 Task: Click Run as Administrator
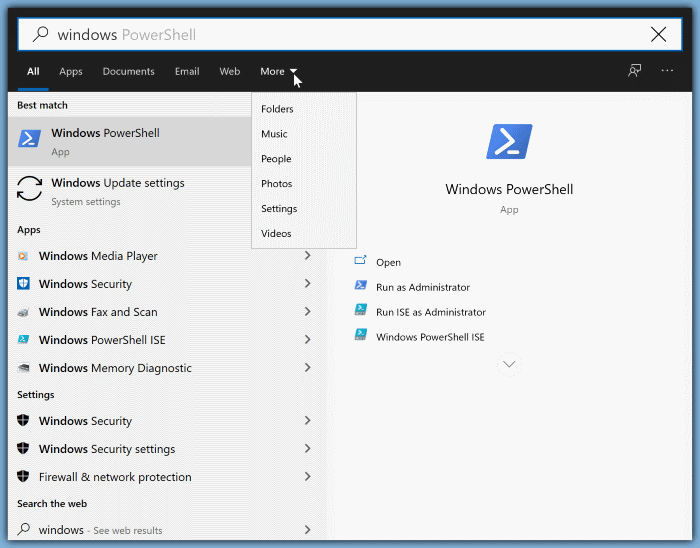click(423, 287)
